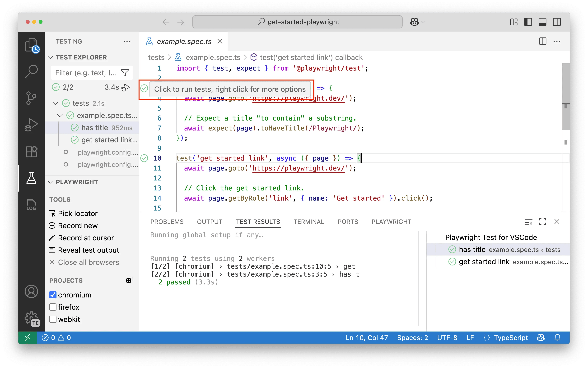The image size is (588, 368).
Task: Clear test results with the panel icon
Action: [x=529, y=221]
